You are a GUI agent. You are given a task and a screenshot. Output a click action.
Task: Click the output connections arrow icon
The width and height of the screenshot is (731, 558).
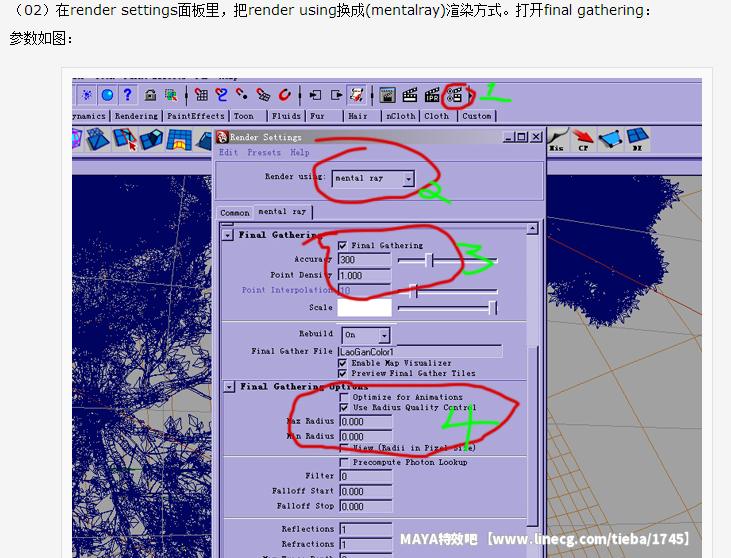[336, 95]
